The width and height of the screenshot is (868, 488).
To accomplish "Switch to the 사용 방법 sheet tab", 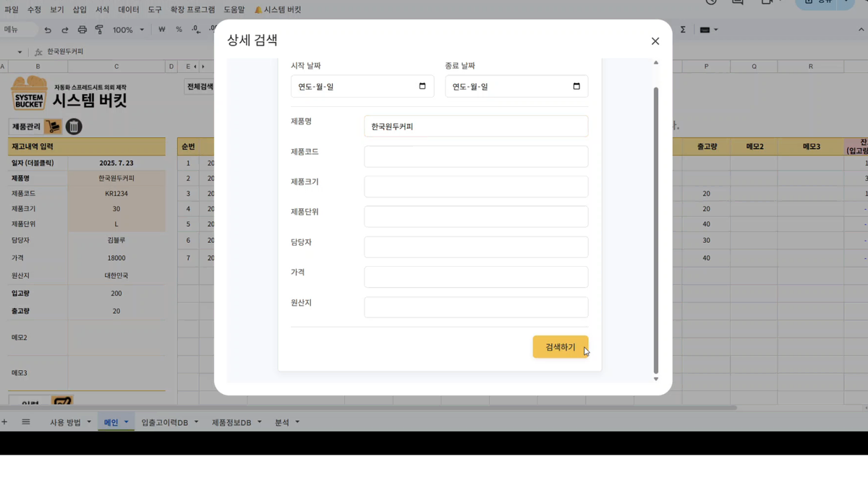I will (65, 422).
